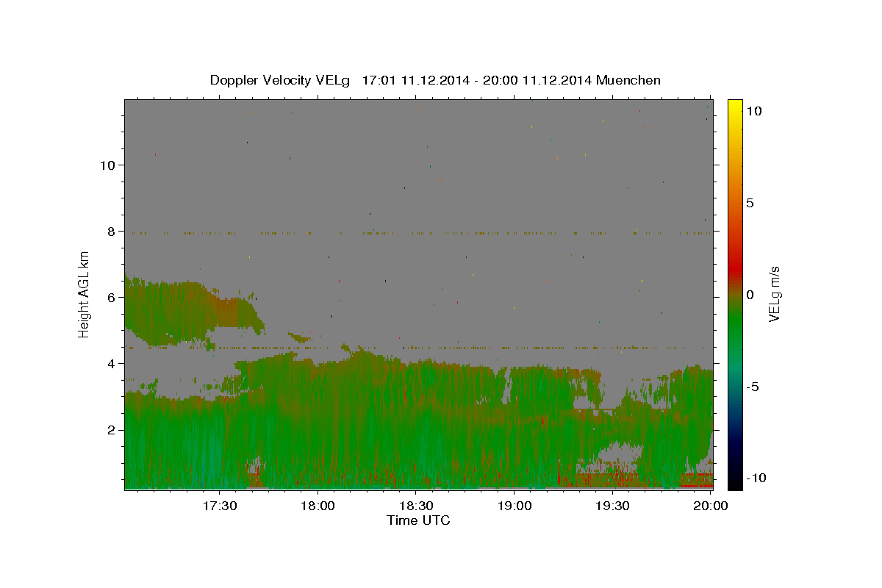Click the height tick label '6'
Image resolution: width=882 pixels, height=588 pixels.
[112, 297]
